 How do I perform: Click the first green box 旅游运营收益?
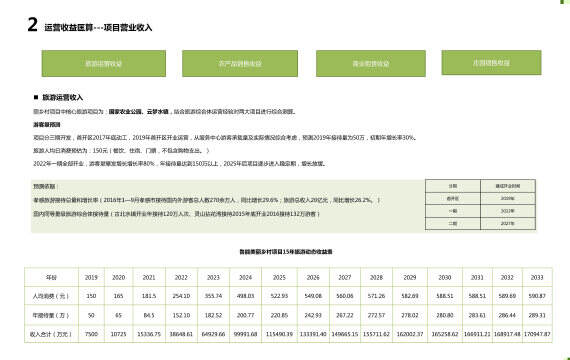coord(104,64)
